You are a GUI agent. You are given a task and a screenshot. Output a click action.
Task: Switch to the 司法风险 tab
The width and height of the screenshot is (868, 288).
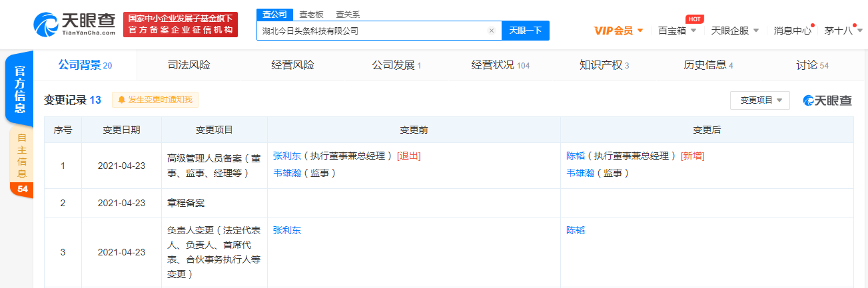(189, 65)
